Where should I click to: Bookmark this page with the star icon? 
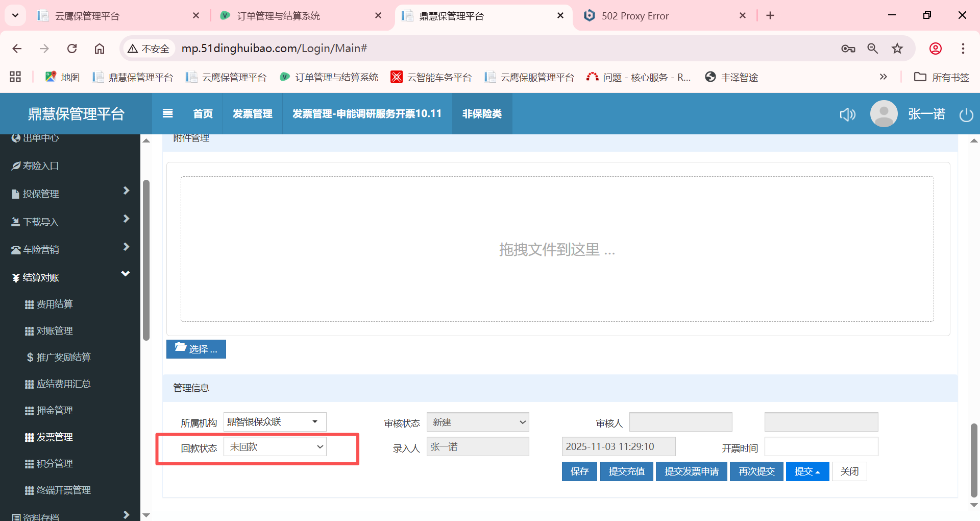[x=897, y=49]
